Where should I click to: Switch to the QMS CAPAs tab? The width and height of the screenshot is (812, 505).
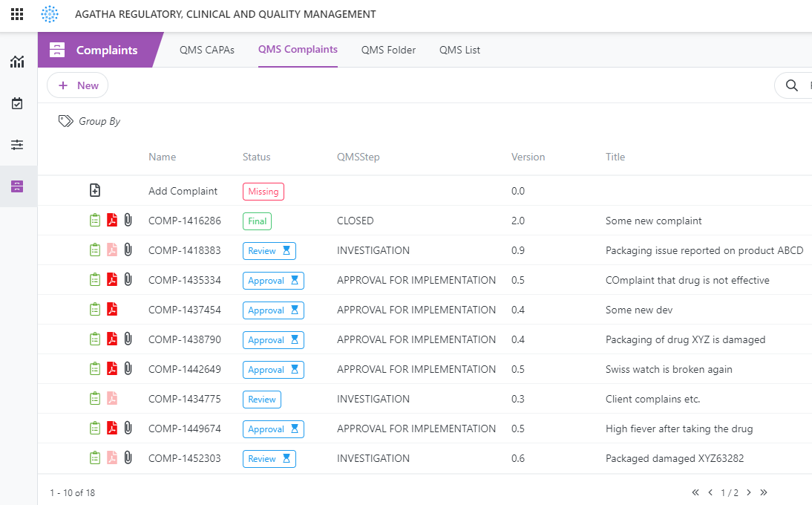coord(207,50)
